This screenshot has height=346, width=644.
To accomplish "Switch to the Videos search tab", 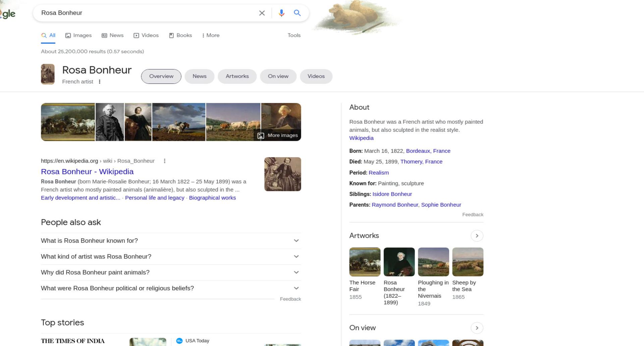I will (x=146, y=36).
